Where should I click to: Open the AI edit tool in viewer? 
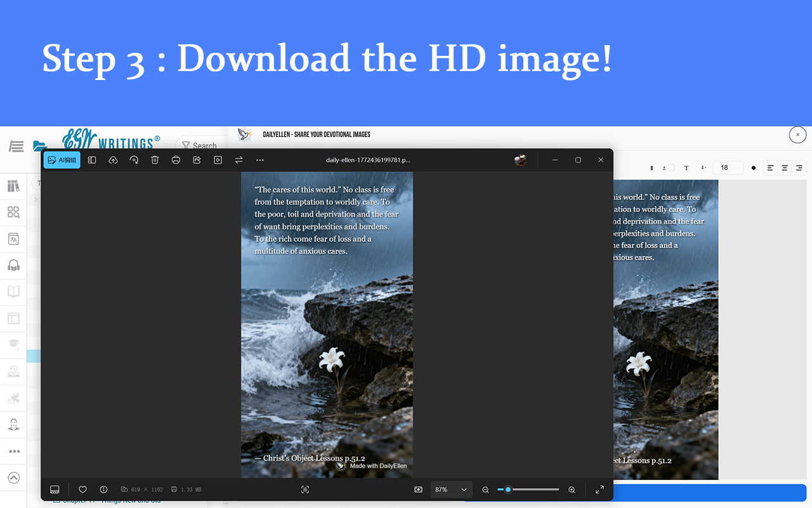point(62,160)
